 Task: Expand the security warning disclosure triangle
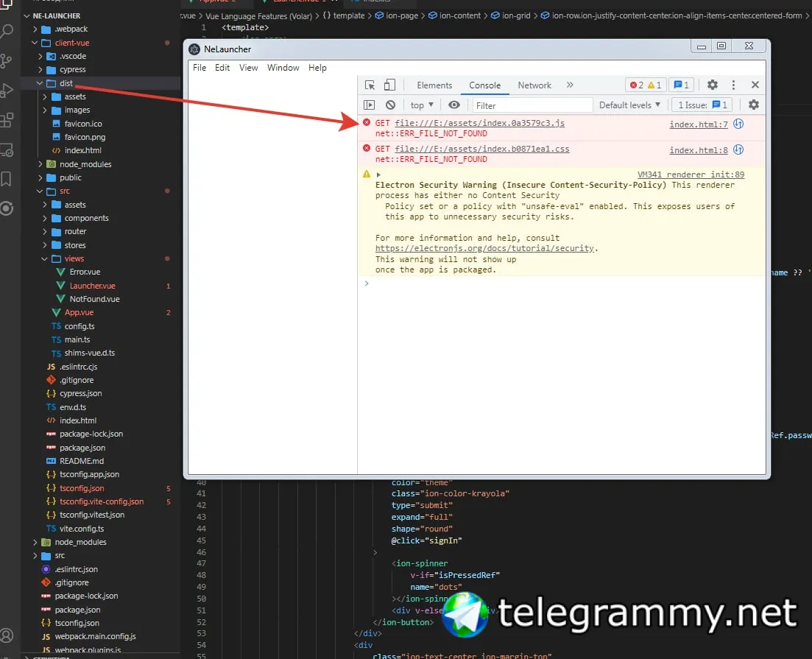(378, 175)
